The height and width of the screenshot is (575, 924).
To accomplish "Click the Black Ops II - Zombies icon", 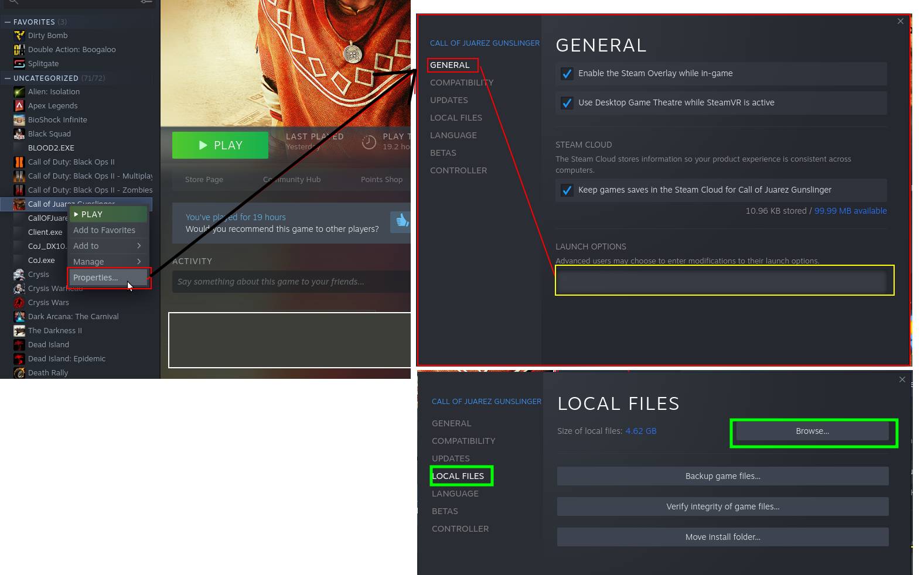I will pos(19,190).
